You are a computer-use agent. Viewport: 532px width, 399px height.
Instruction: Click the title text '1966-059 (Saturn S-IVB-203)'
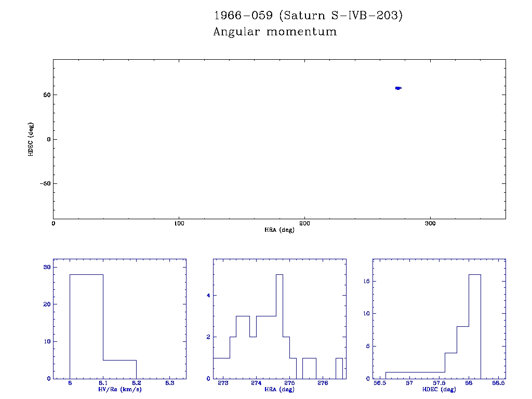click(308, 16)
